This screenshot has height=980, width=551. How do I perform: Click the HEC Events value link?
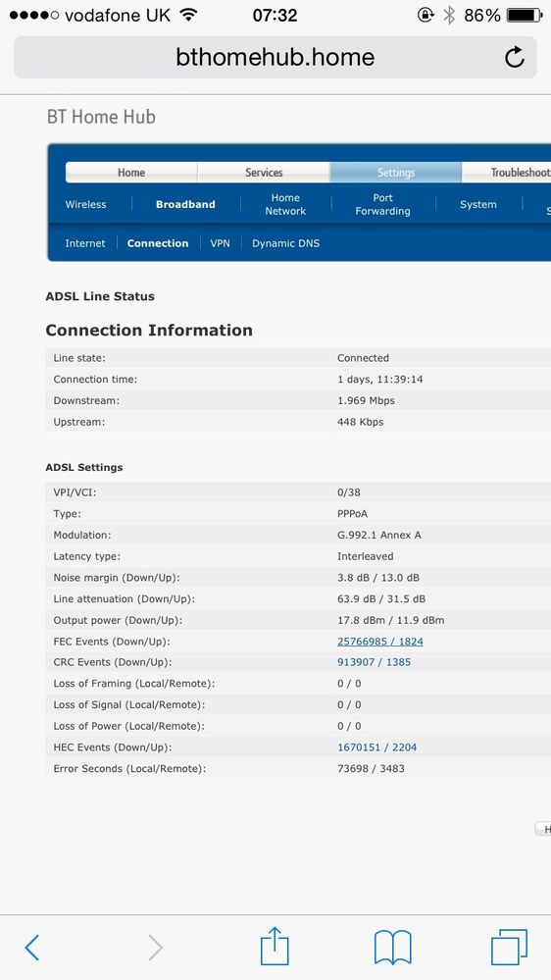point(376,747)
